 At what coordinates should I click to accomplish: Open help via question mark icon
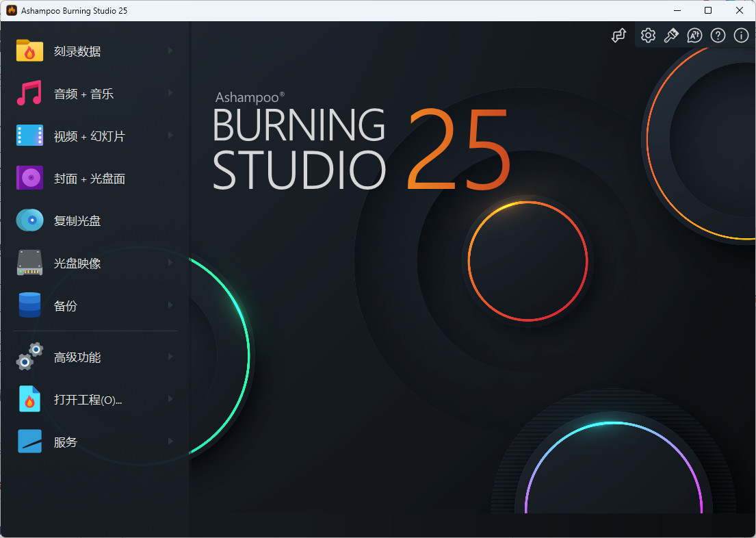(718, 35)
